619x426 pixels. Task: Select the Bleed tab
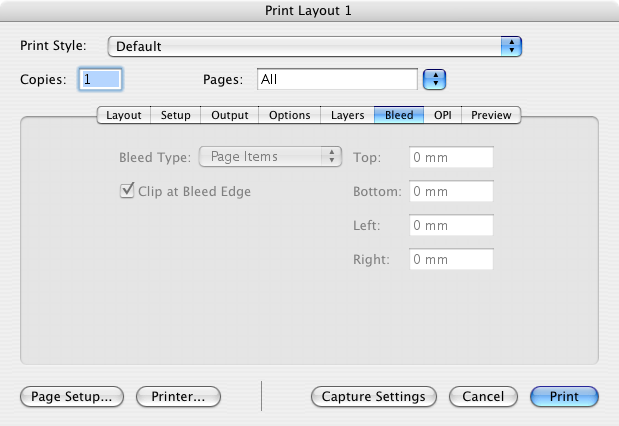click(399, 115)
